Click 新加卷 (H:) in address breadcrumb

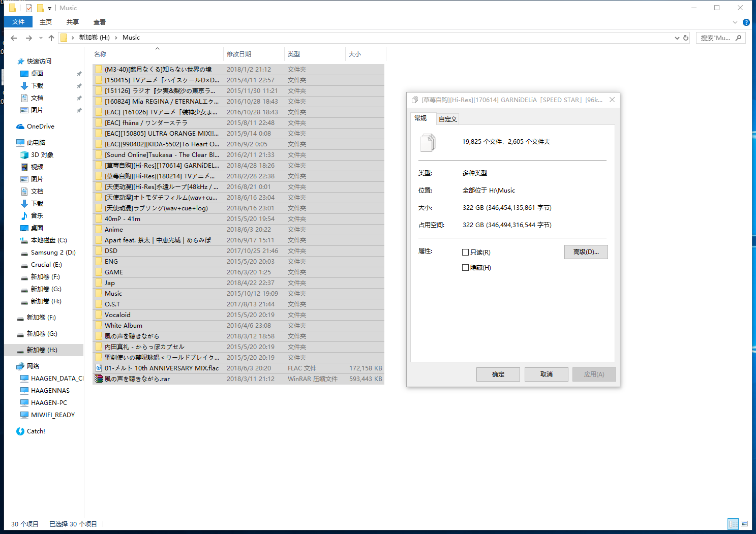point(94,38)
